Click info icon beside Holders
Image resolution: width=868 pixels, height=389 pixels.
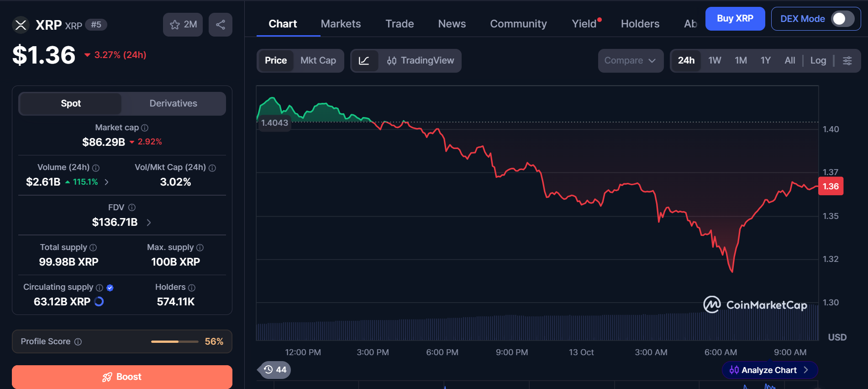[x=192, y=288]
